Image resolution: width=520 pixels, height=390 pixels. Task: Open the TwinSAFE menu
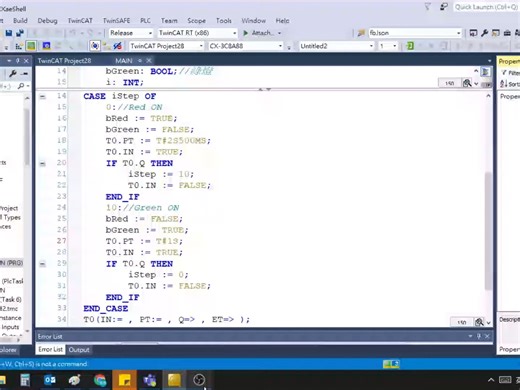pos(116,21)
